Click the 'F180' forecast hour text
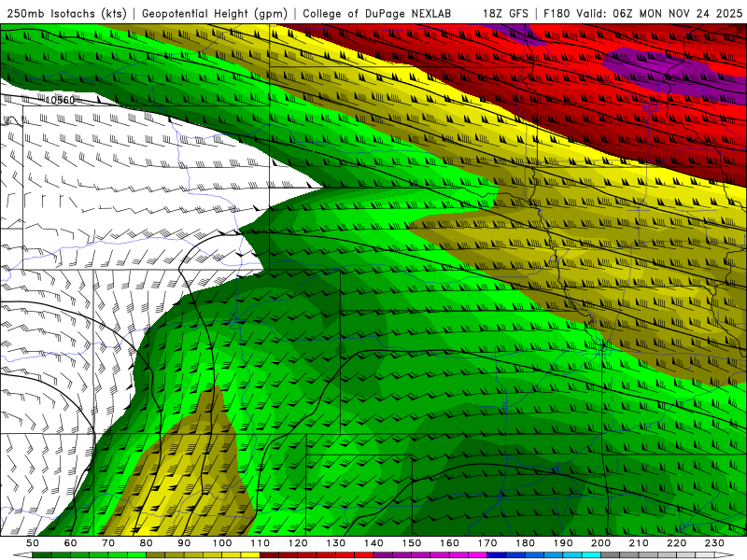 [x=557, y=13]
